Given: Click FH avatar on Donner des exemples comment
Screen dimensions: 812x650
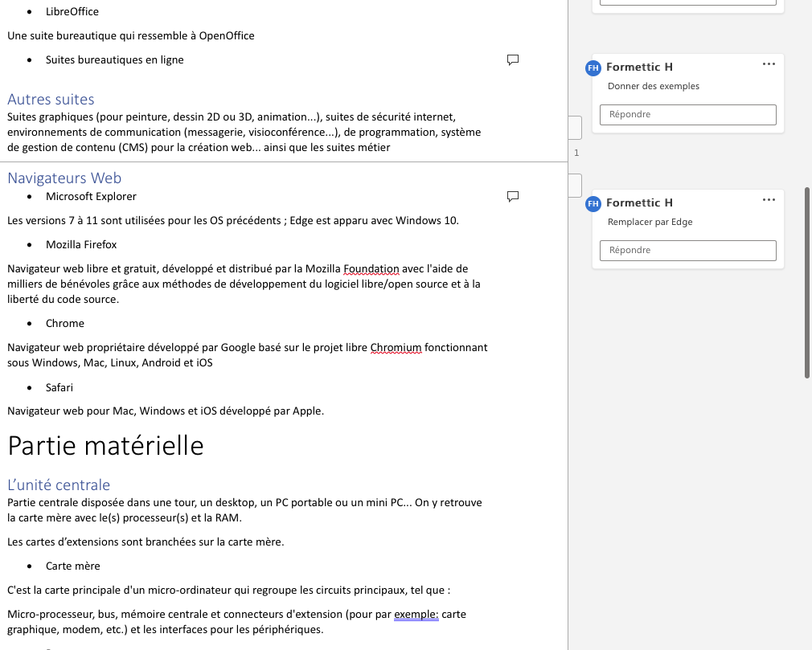Looking at the screenshot, I should pos(593,67).
